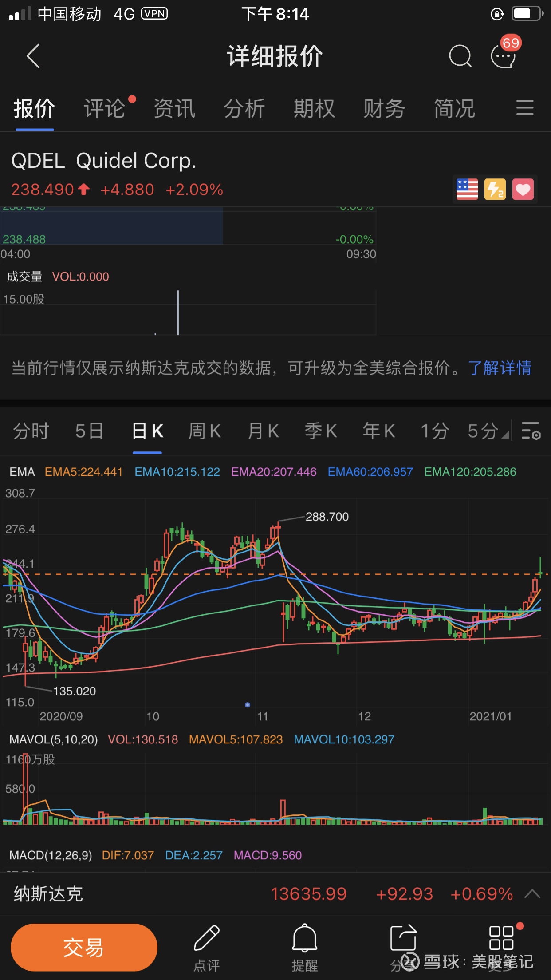Image resolution: width=551 pixels, height=980 pixels.
Task: Tap the DIF:7.037 value
Action: [128, 855]
